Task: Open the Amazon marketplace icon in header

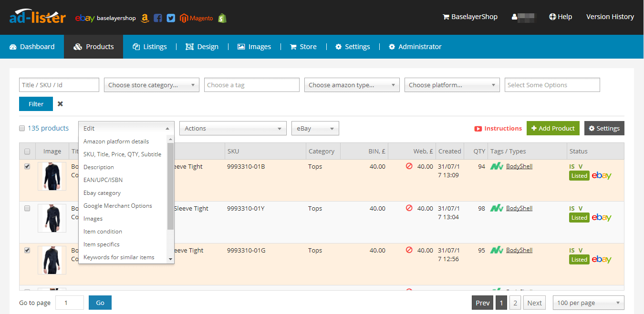Action: tap(145, 18)
